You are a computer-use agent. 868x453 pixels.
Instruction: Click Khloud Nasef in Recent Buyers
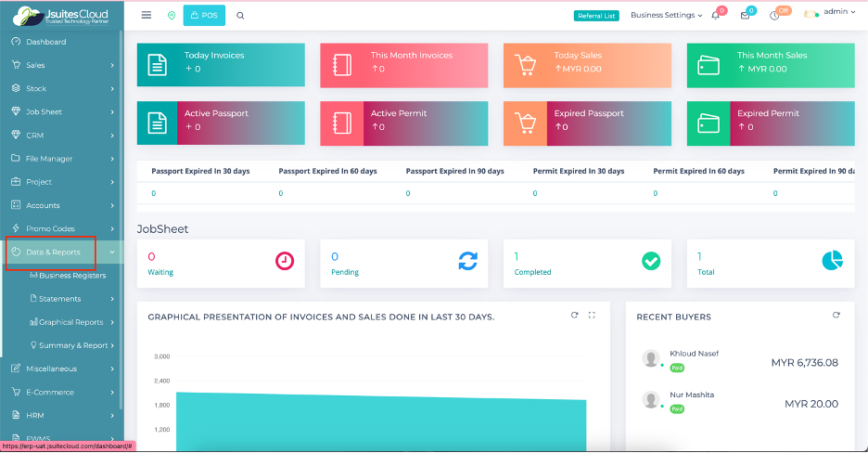(694, 354)
